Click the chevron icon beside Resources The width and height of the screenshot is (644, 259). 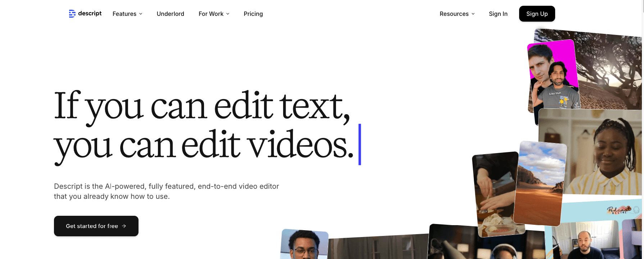[x=473, y=14]
